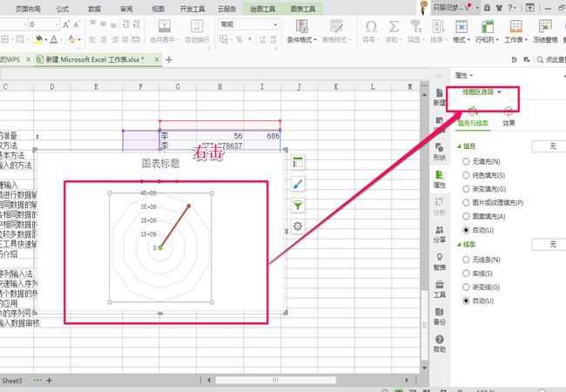
Task: Click the 合并居中 merge cells icon
Action: [x=165, y=26]
